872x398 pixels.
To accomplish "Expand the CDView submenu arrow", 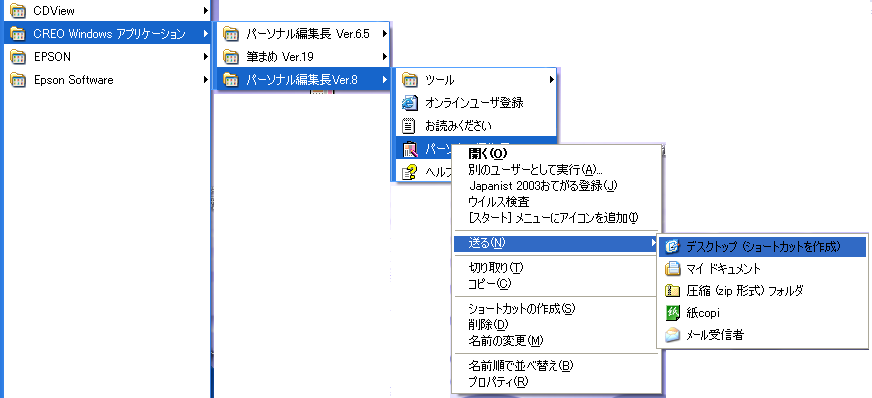I will 206,11.
